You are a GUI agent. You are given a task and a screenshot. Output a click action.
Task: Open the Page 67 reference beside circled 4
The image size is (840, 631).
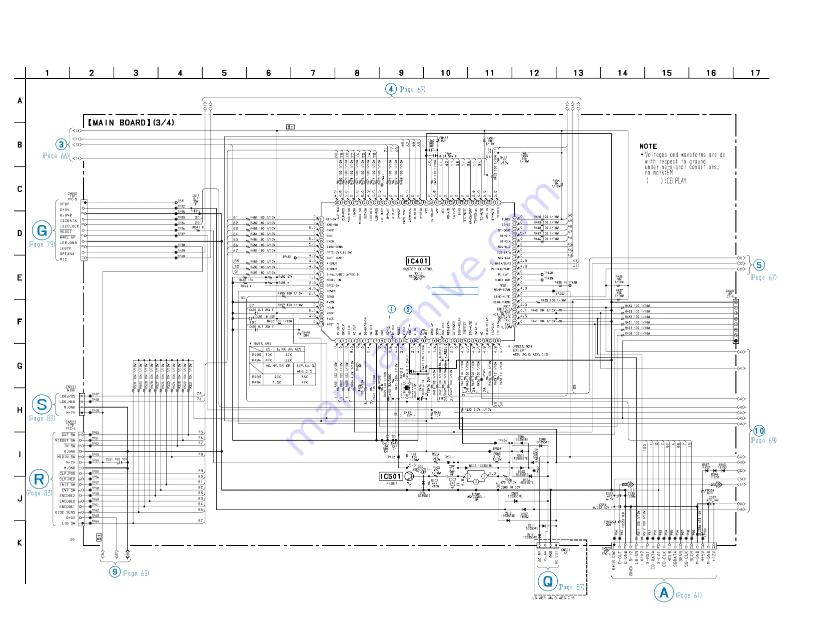(x=412, y=89)
